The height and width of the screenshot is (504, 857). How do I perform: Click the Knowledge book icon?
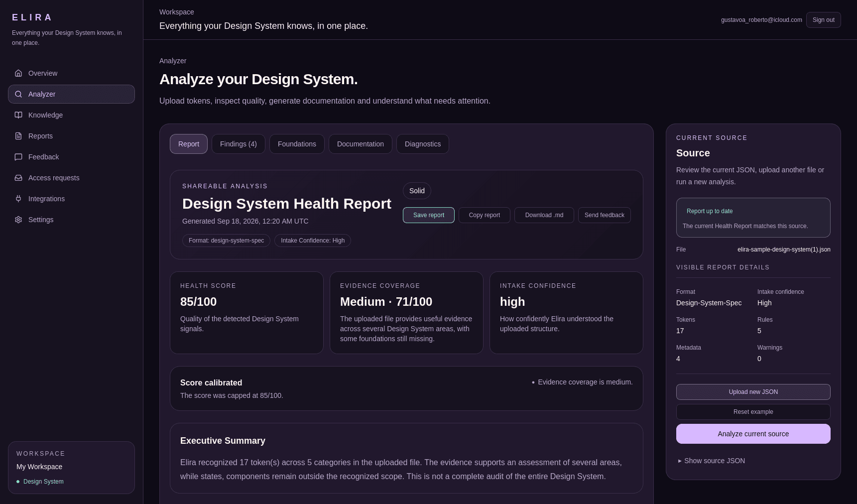coord(18,115)
